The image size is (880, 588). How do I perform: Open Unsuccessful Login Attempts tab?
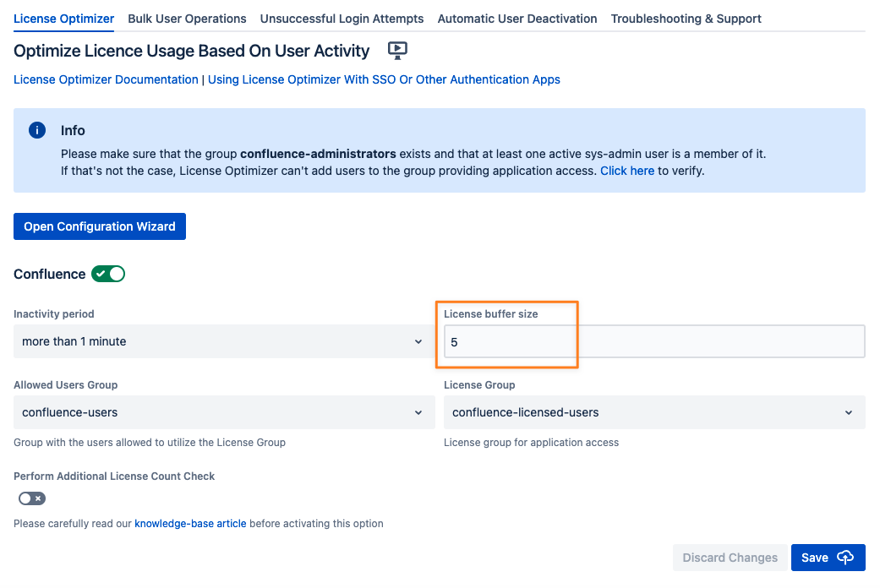click(x=342, y=19)
